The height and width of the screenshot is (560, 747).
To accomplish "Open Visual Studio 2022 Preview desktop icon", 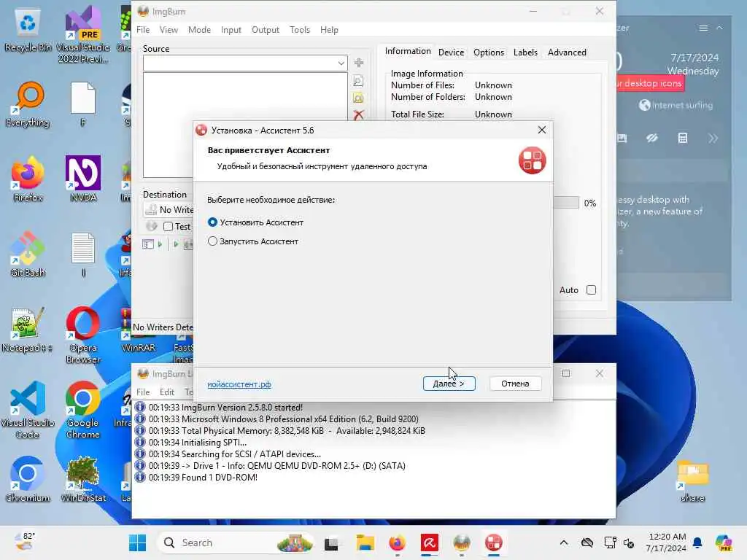I will coord(83,36).
